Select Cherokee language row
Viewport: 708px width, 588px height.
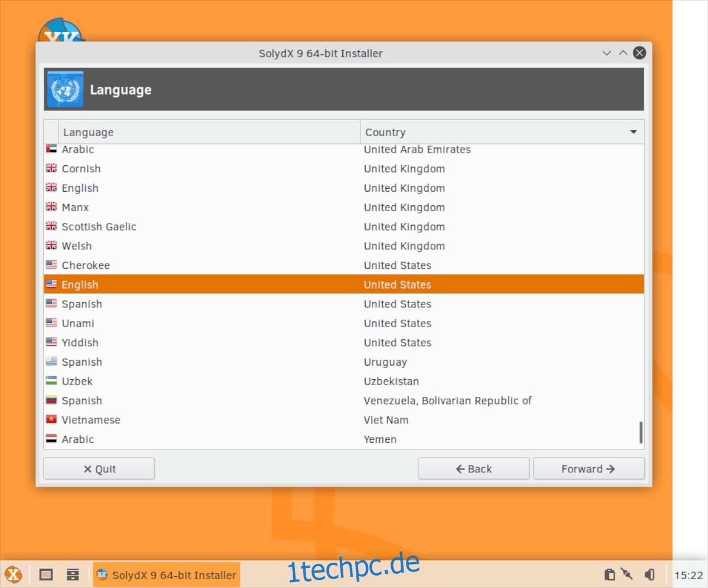point(344,265)
